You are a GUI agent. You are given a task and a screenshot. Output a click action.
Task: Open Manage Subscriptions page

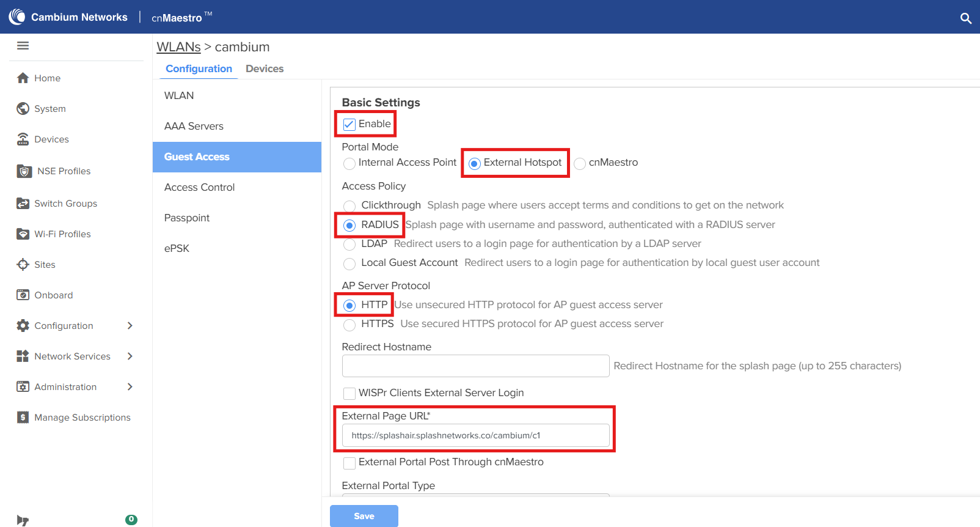click(x=82, y=418)
